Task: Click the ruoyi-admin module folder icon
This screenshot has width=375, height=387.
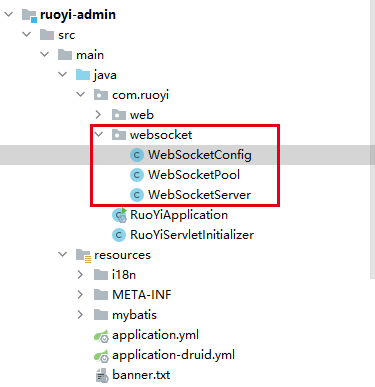Action: [x=29, y=15]
